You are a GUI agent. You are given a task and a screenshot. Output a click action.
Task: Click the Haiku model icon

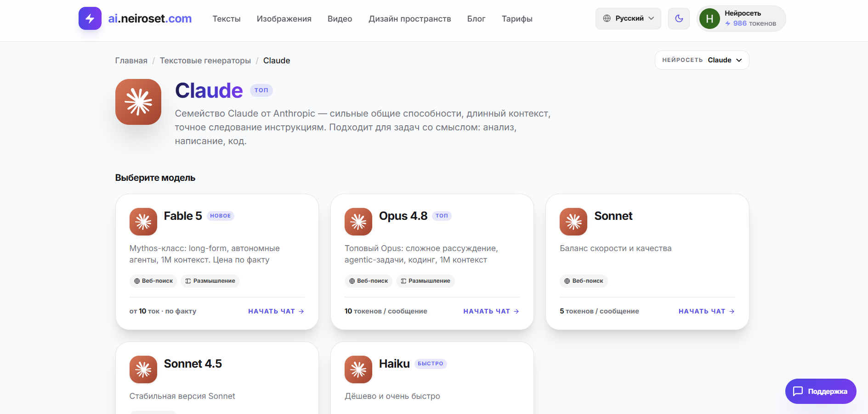pos(358,369)
